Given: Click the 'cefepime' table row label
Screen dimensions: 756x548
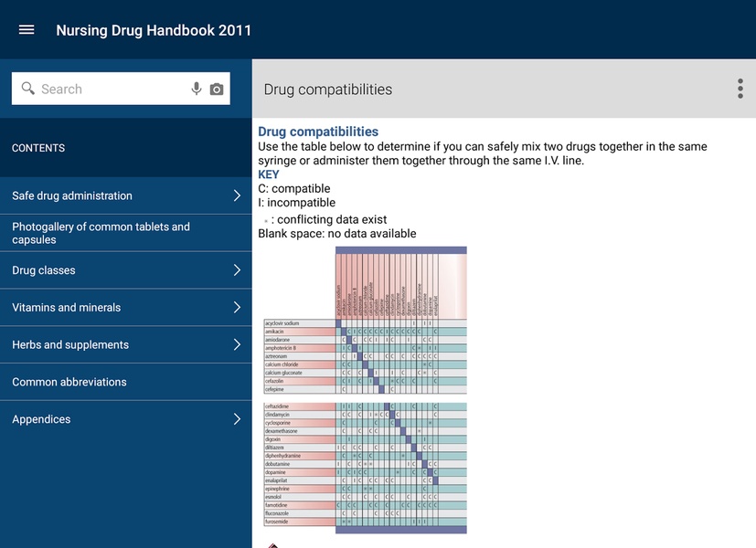Looking at the screenshot, I should (x=274, y=389).
